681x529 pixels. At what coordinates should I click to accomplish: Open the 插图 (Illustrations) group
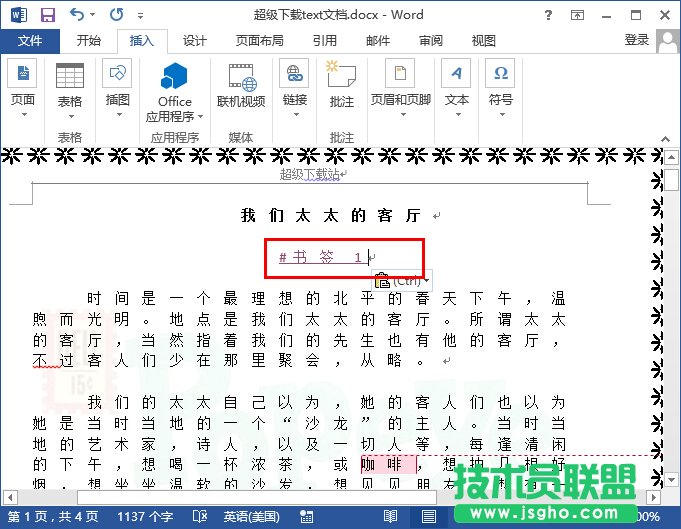click(117, 87)
